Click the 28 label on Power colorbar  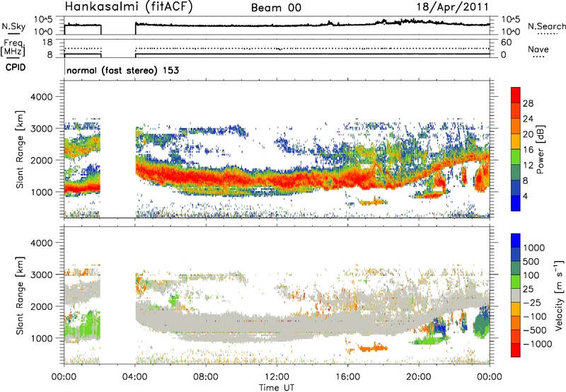[x=528, y=103]
